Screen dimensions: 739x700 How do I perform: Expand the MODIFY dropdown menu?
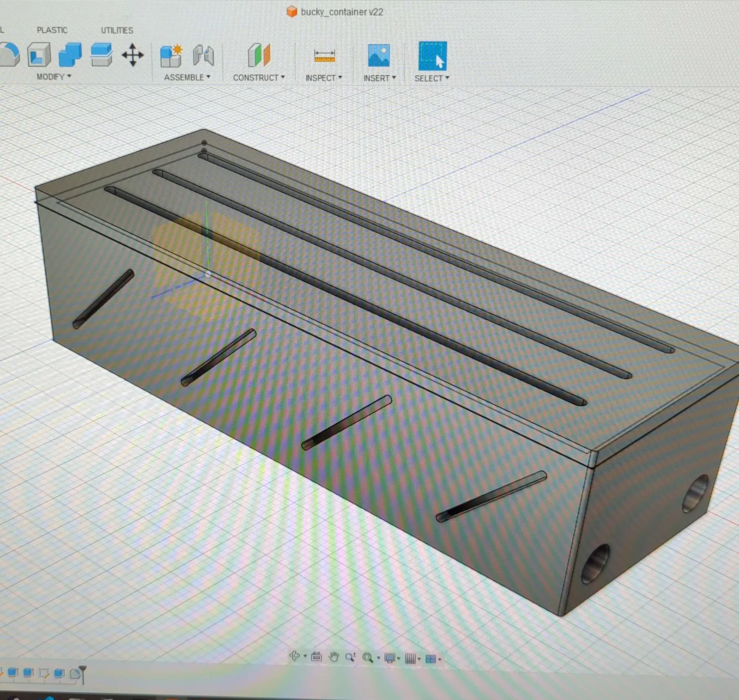54,77
